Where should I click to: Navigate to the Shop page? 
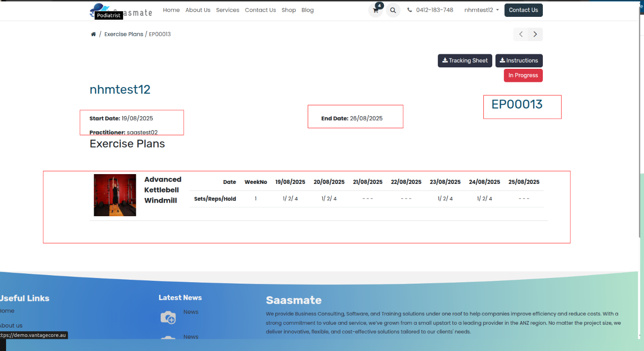point(289,10)
